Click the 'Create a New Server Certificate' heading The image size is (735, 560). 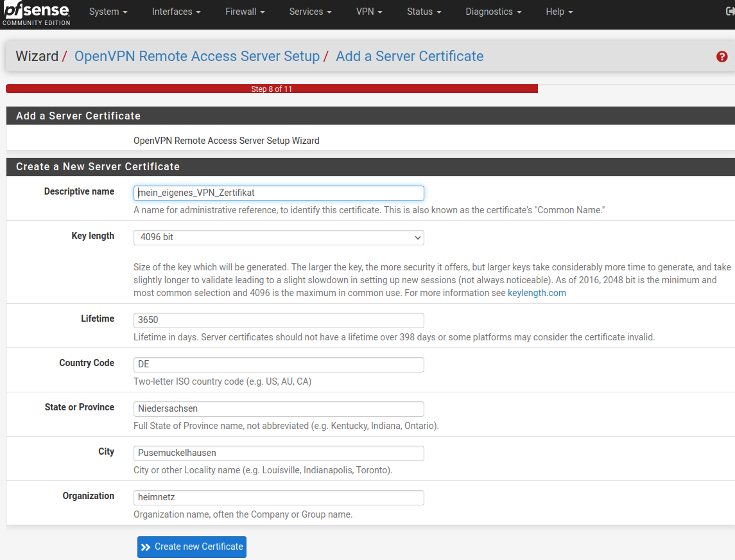[x=98, y=167]
